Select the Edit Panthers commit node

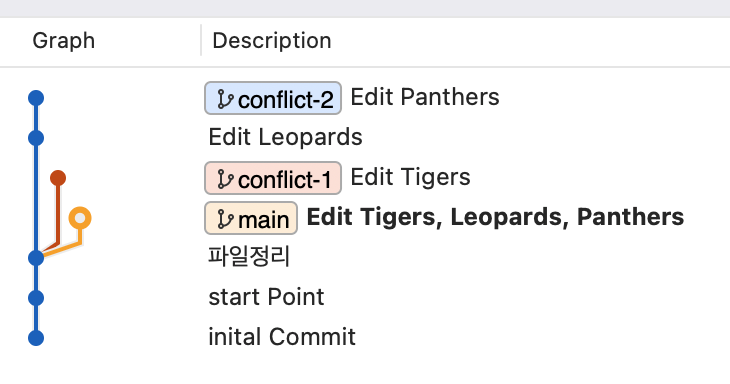[x=36, y=98]
